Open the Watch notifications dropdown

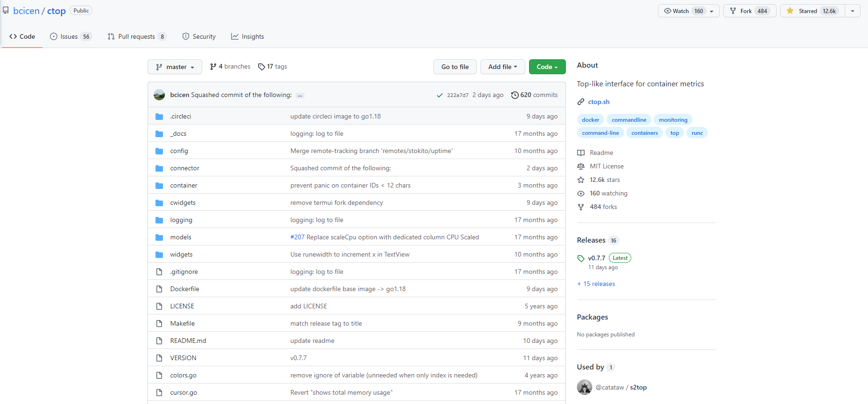pos(689,11)
